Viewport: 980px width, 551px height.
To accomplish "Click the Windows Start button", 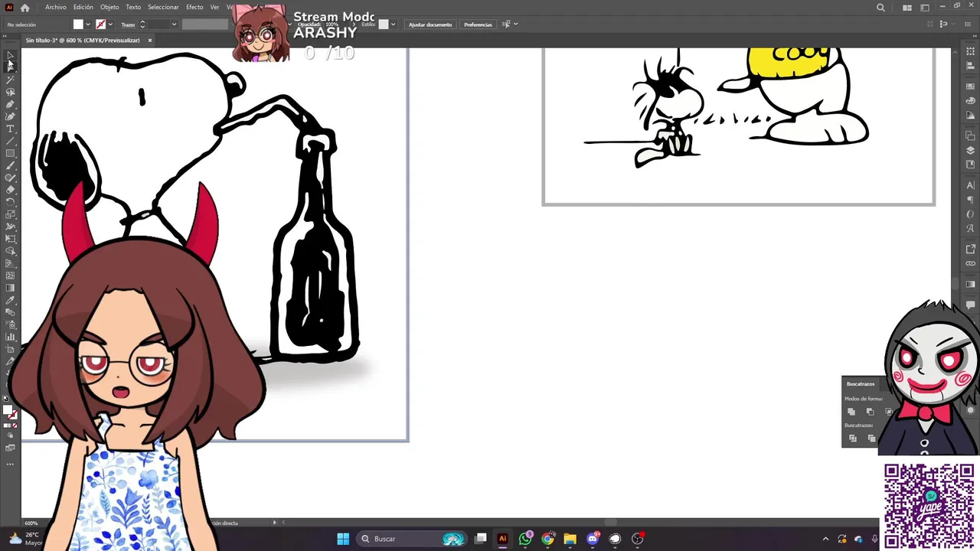I will pos(343,539).
